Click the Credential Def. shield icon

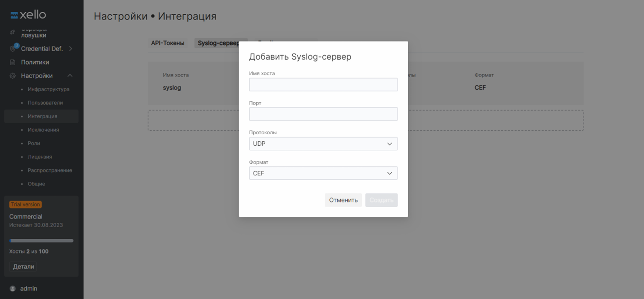click(12, 48)
